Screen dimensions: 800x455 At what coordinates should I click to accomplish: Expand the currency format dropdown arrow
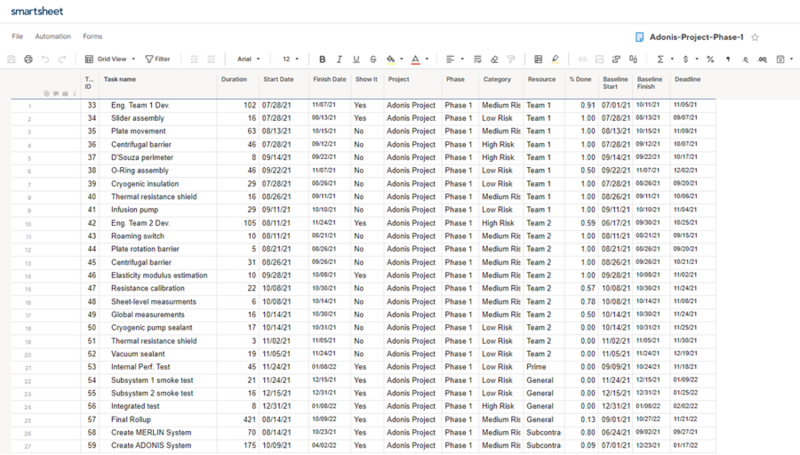point(697,59)
